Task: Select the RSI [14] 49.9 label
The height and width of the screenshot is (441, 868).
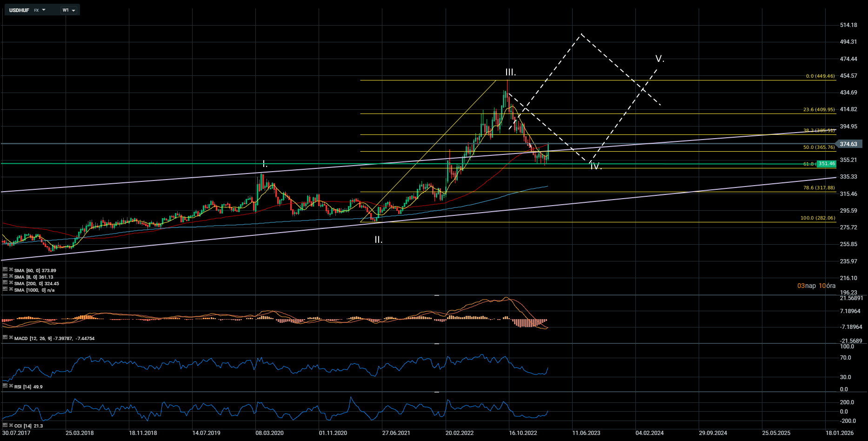Action: tap(28, 387)
